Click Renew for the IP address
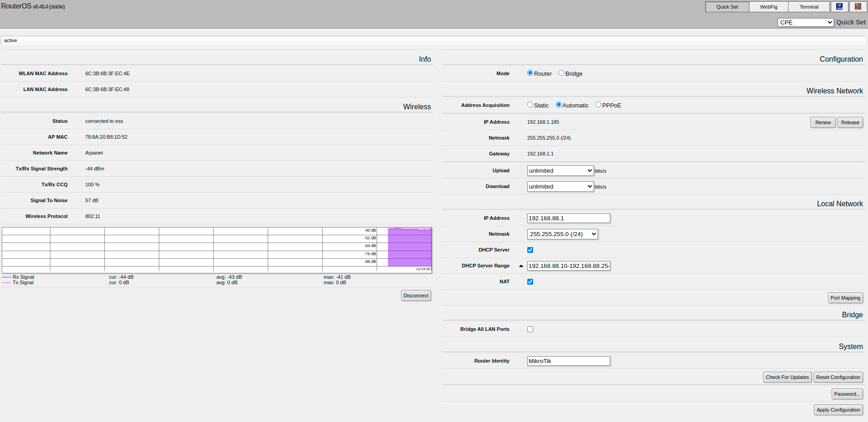868x422 pixels. (823, 122)
